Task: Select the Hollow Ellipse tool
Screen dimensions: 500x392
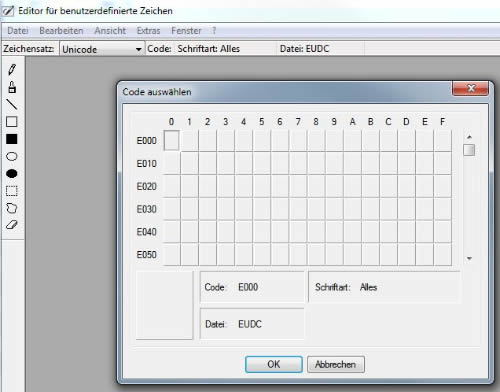Action: (12, 156)
